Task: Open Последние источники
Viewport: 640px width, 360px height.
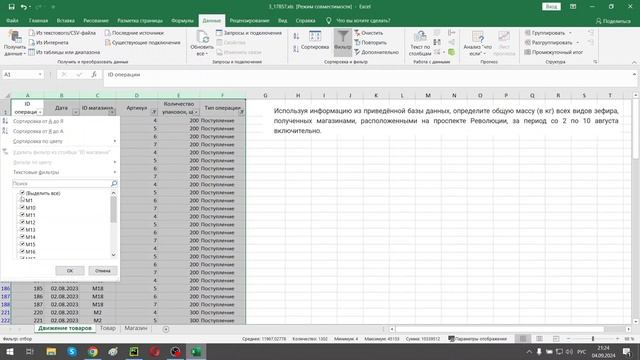Action: pyautogui.click(x=134, y=33)
